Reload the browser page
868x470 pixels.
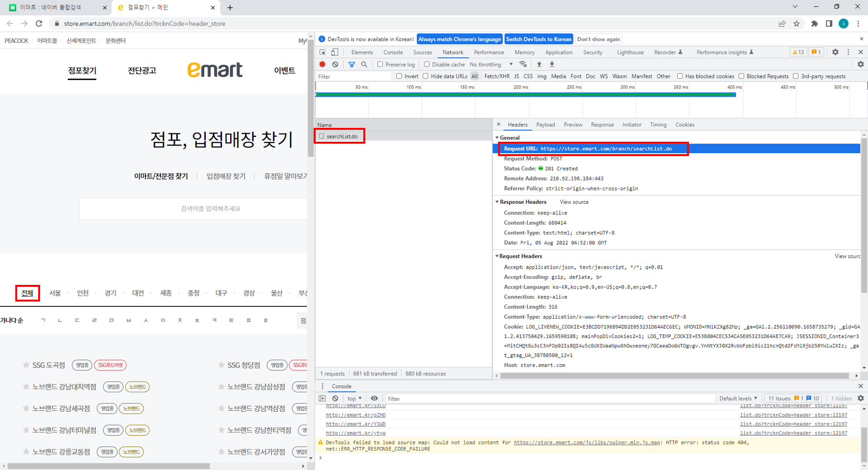click(39, 23)
